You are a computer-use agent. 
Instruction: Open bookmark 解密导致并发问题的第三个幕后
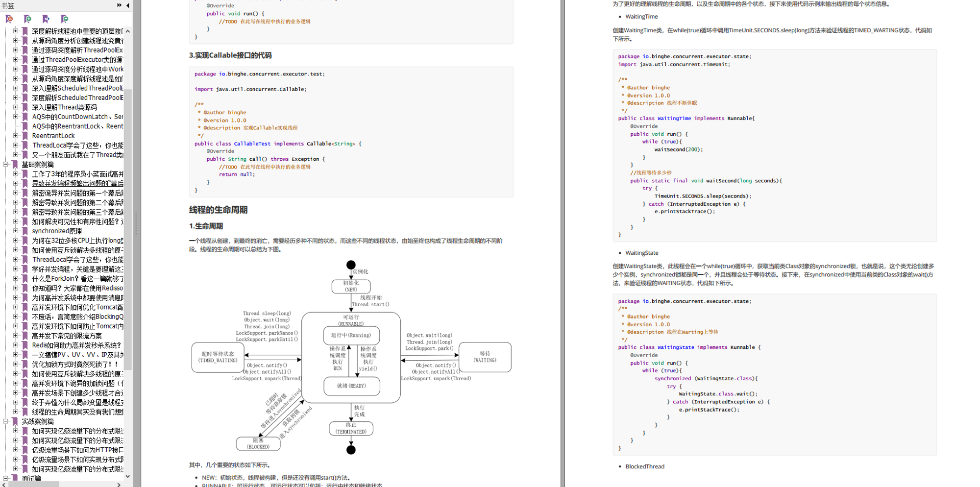pyautogui.click(x=77, y=212)
